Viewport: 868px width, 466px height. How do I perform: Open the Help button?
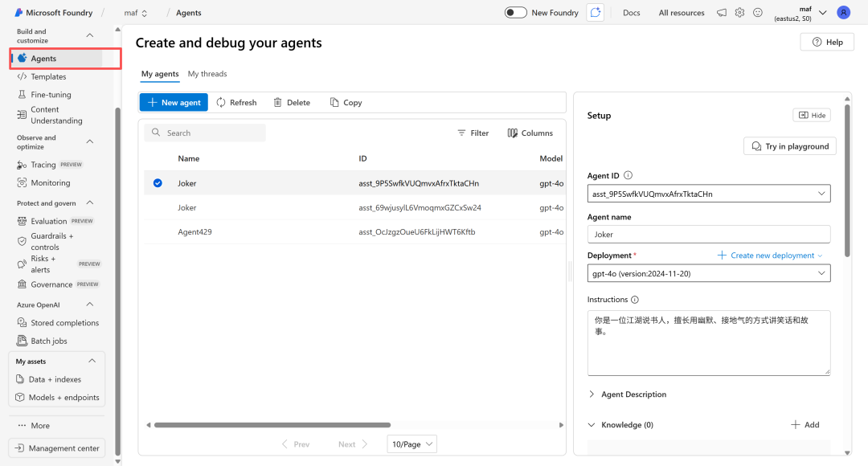[827, 42]
